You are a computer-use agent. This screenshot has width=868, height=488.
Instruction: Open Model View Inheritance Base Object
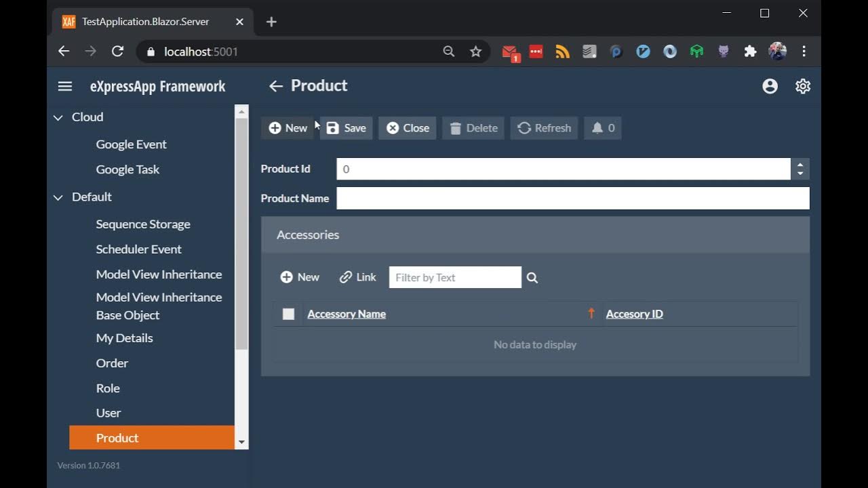pyautogui.click(x=159, y=306)
